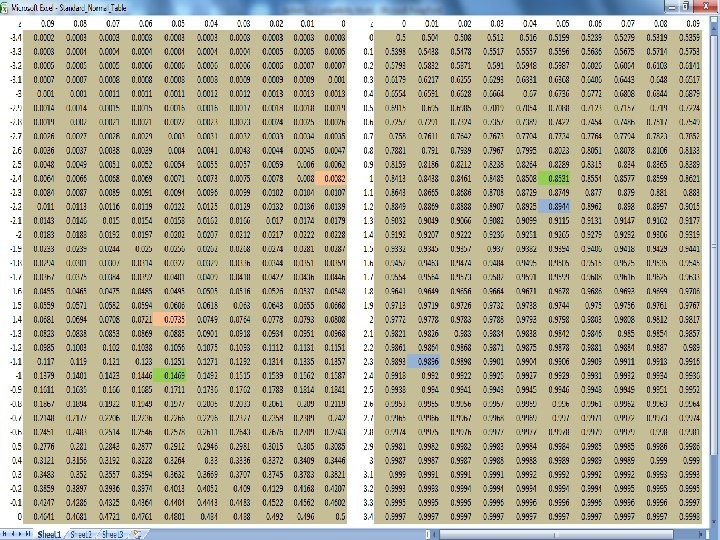Select the blue highlighted cell 0.8944
Image resolution: width=720 pixels, height=540 pixels.
pyautogui.click(x=554, y=207)
